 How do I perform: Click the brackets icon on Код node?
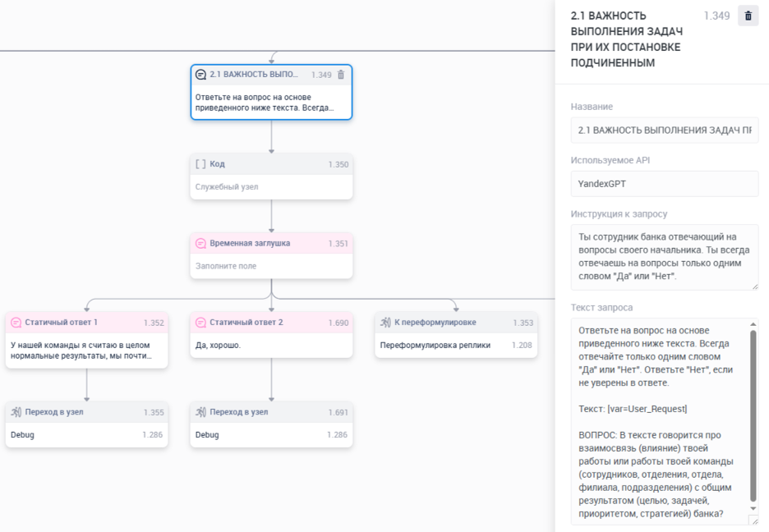coord(200,164)
